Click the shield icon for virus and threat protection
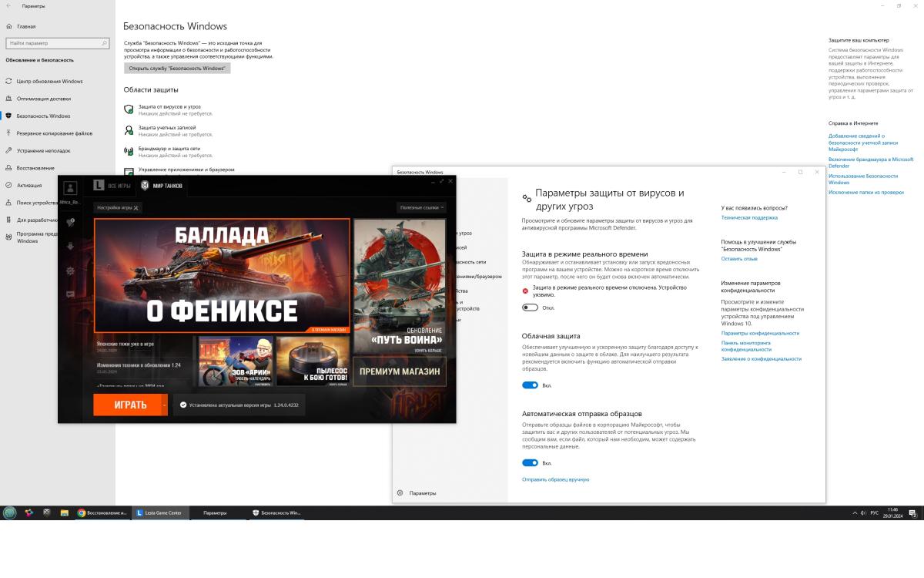 (129, 109)
